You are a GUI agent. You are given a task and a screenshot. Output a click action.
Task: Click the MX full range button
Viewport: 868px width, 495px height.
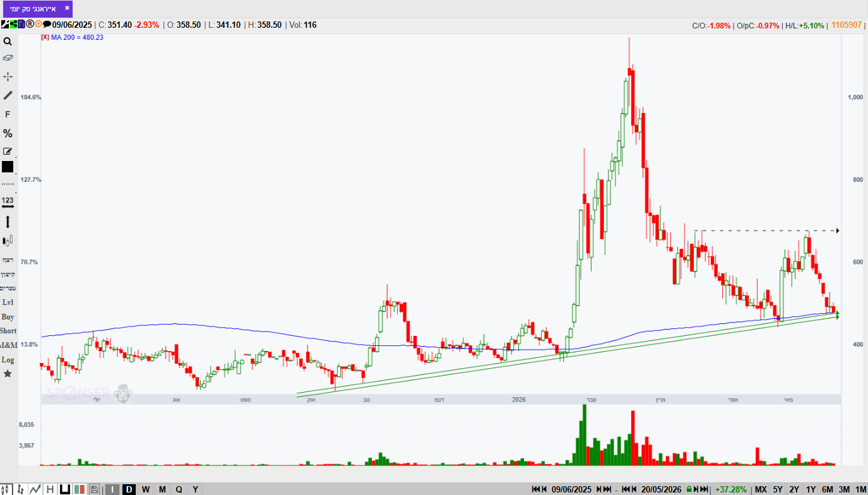[761, 489]
